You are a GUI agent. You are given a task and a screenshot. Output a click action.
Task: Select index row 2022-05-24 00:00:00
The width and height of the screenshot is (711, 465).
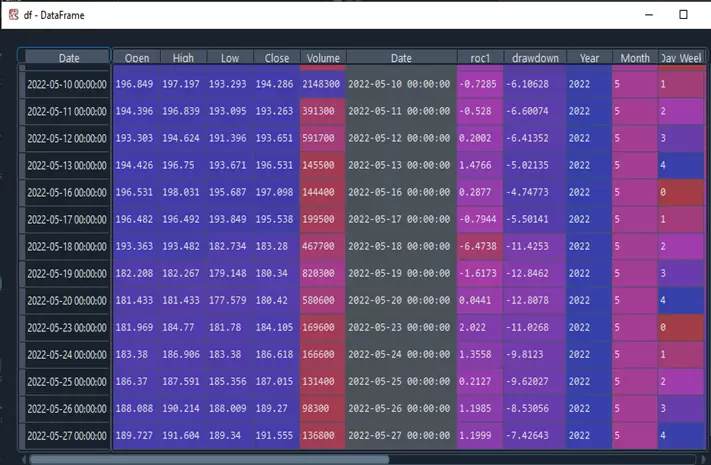pyautogui.click(x=65, y=354)
